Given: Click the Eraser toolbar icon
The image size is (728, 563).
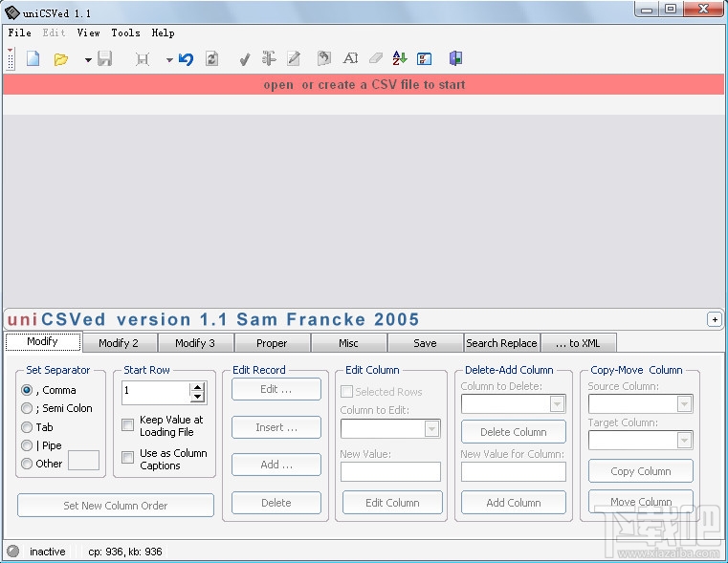Looking at the screenshot, I should pos(375,58).
